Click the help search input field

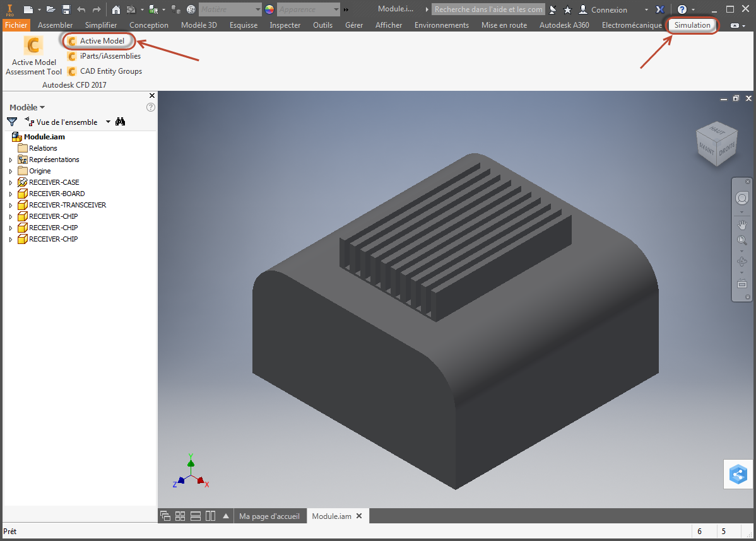(x=488, y=9)
